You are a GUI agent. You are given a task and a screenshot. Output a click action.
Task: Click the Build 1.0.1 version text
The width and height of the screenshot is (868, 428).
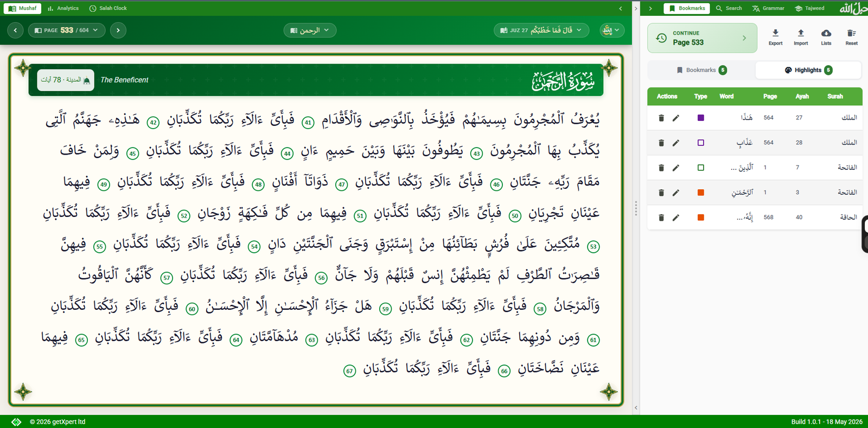tap(827, 421)
